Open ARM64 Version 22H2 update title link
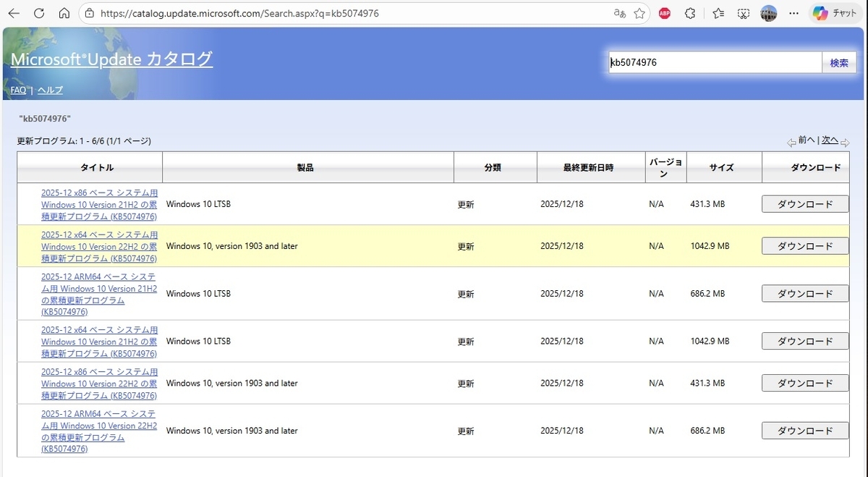The width and height of the screenshot is (868, 477). click(99, 431)
